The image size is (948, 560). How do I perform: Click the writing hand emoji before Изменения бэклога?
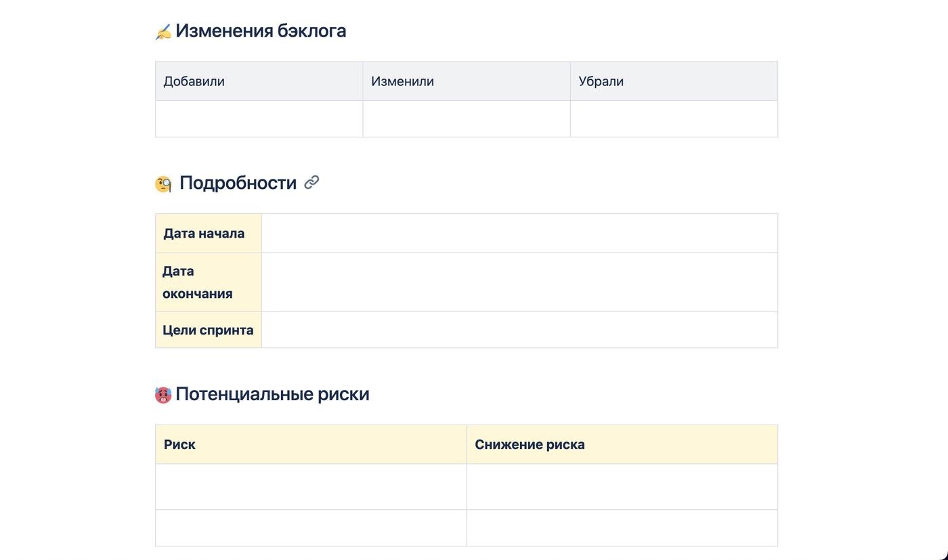coord(163,32)
